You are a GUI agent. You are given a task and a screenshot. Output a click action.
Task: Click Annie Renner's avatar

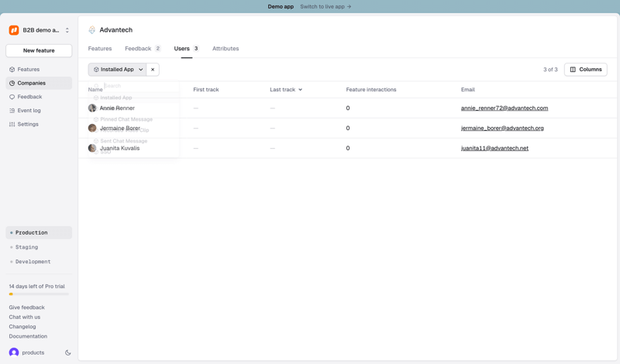coord(92,108)
